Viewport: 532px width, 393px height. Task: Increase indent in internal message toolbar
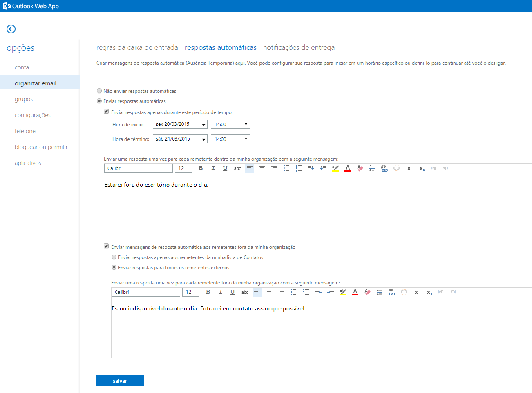[323, 168]
